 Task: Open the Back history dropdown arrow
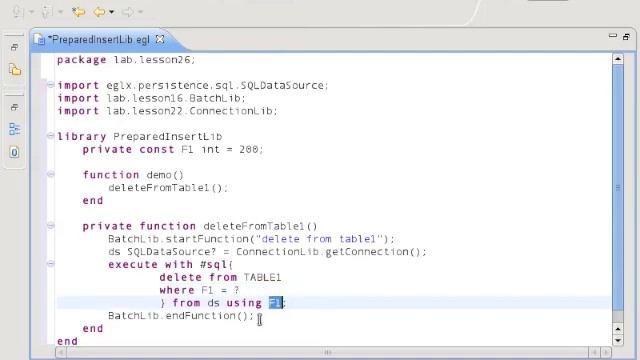(111, 12)
